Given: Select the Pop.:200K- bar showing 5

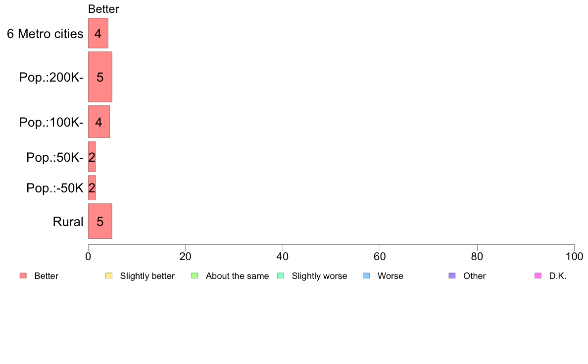Looking at the screenshot, I should [x=100, y=77].
